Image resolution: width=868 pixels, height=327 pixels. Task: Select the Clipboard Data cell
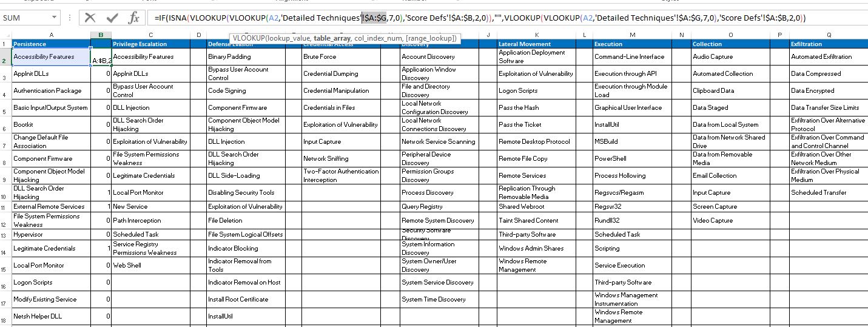(x=730, y=90)
